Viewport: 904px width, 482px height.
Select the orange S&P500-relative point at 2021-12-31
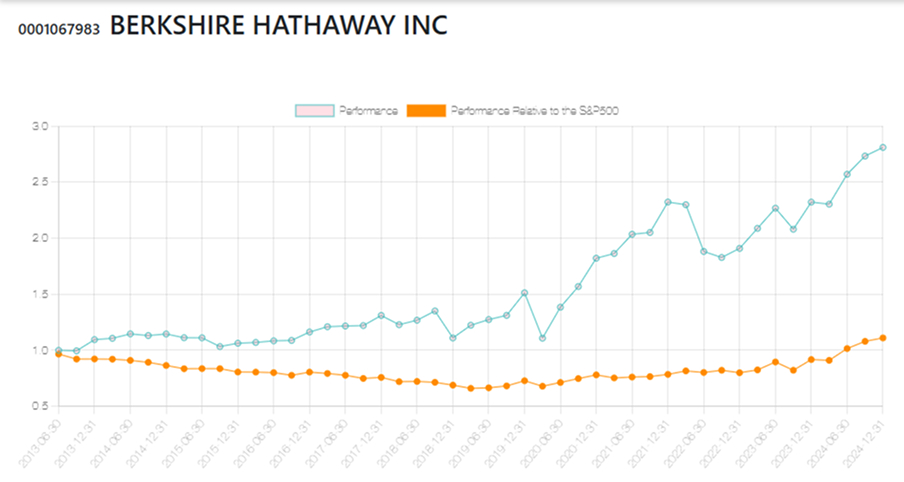point(668,374)
